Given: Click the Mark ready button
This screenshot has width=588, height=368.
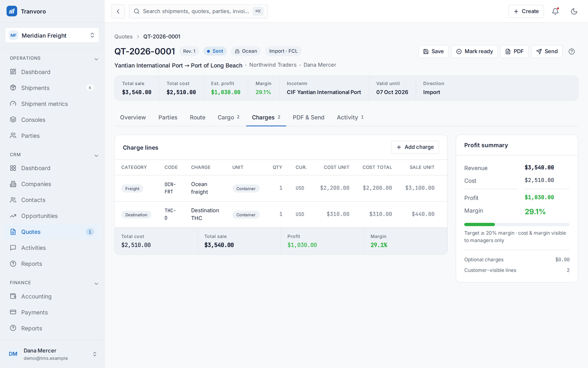Looking at the screenshot, I should [x=474, y=52].
